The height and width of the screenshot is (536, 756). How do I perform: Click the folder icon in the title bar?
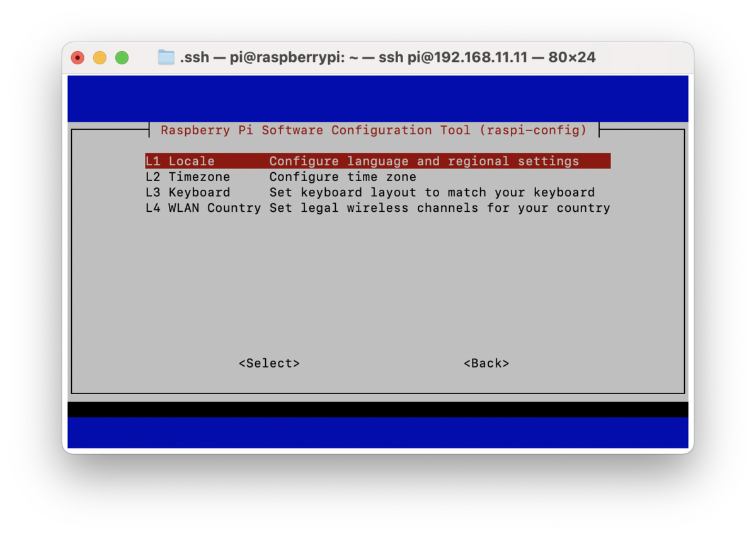(x=166, y=57)
